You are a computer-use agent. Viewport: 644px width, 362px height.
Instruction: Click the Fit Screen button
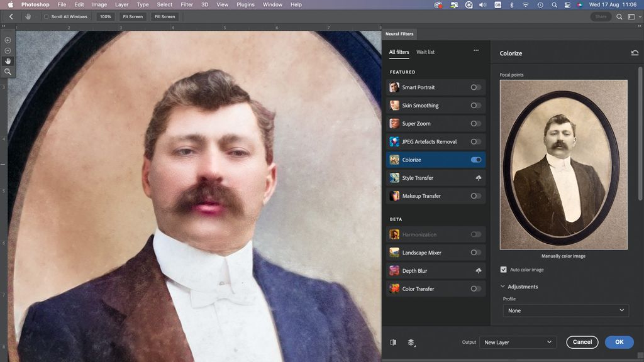(x=132, y=16)
